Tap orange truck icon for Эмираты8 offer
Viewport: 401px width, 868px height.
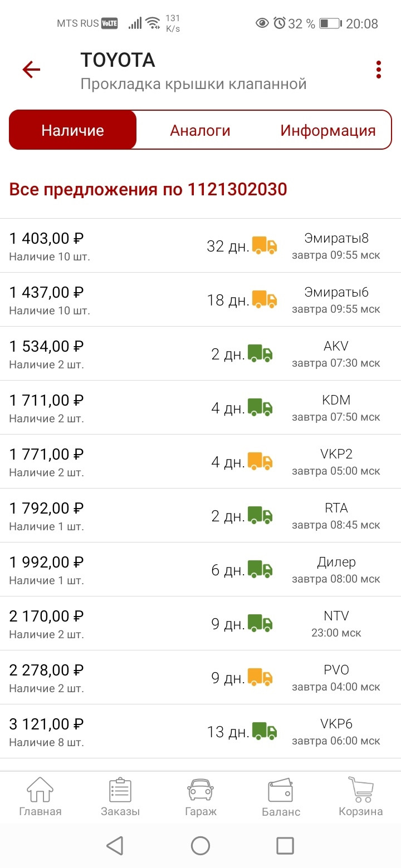(x=265, y=245)
